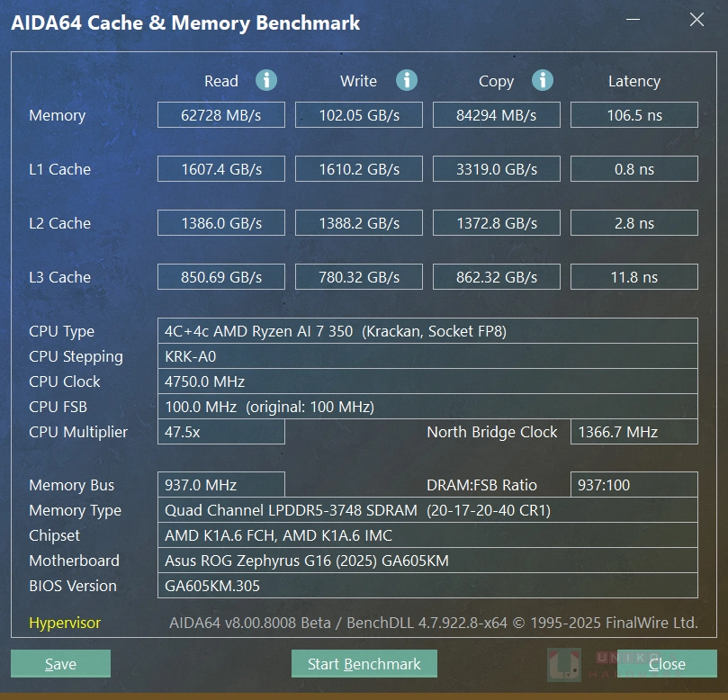Select L2 Cache copy value 1372.8 GB/s
This screenshot has width=728, height=700.
click(497, 223)
